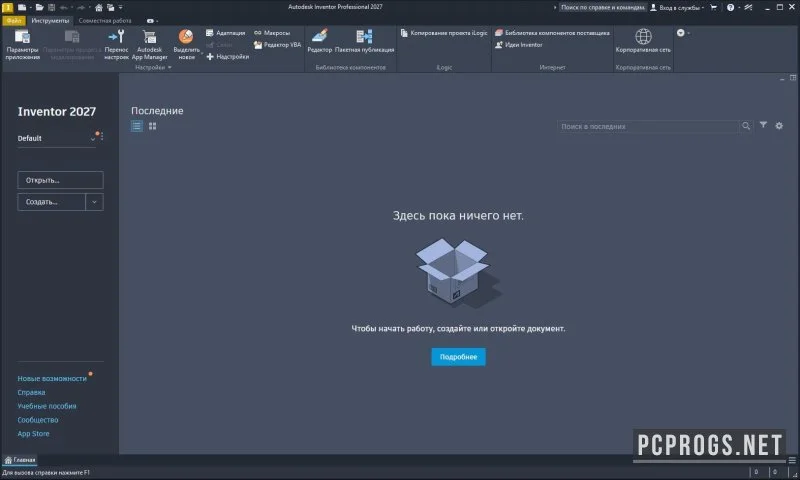Open Библиотека компонентов поставщика
The image size is (800, 480).
pos(553,33)
